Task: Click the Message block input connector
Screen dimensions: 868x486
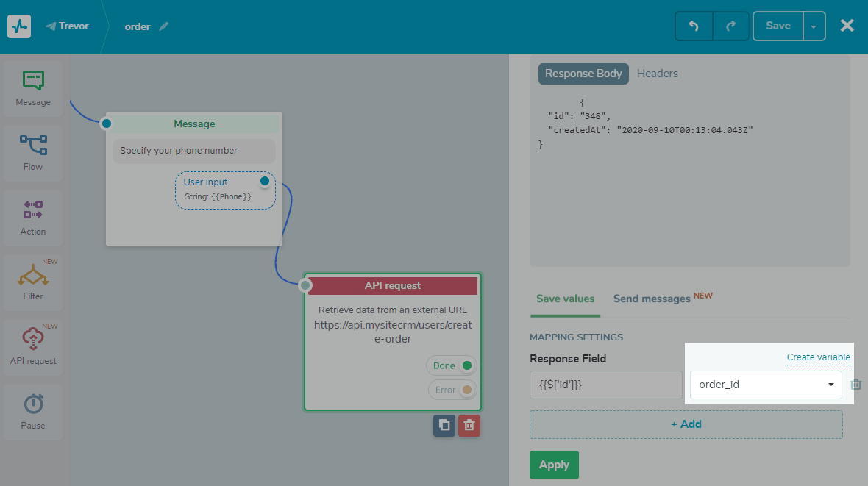Action: 107,124
